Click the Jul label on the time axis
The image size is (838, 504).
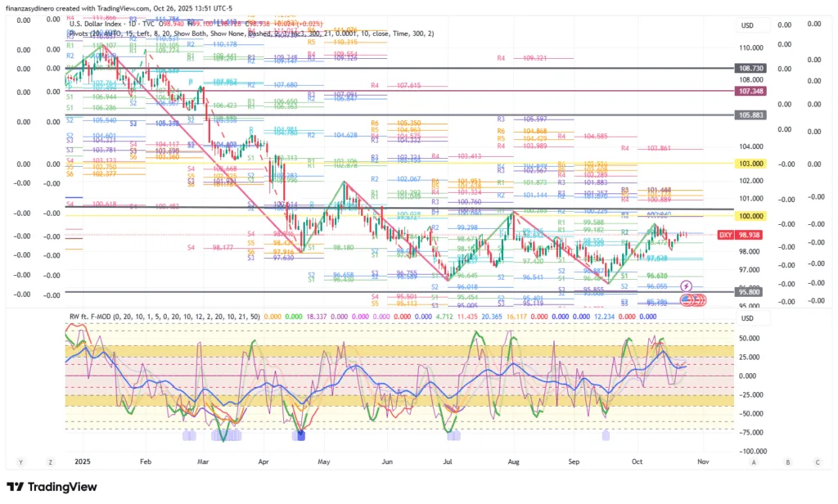450,462
